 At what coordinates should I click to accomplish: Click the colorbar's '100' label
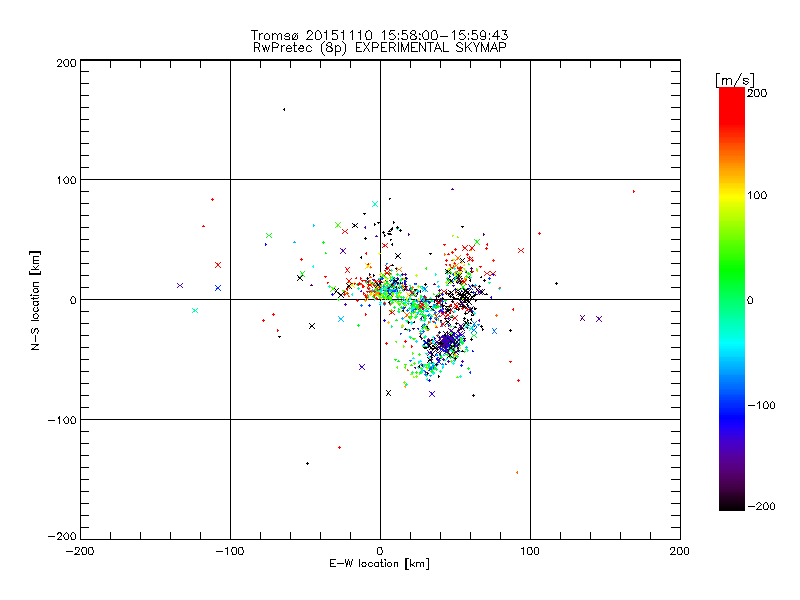click(x=757, y=195)
